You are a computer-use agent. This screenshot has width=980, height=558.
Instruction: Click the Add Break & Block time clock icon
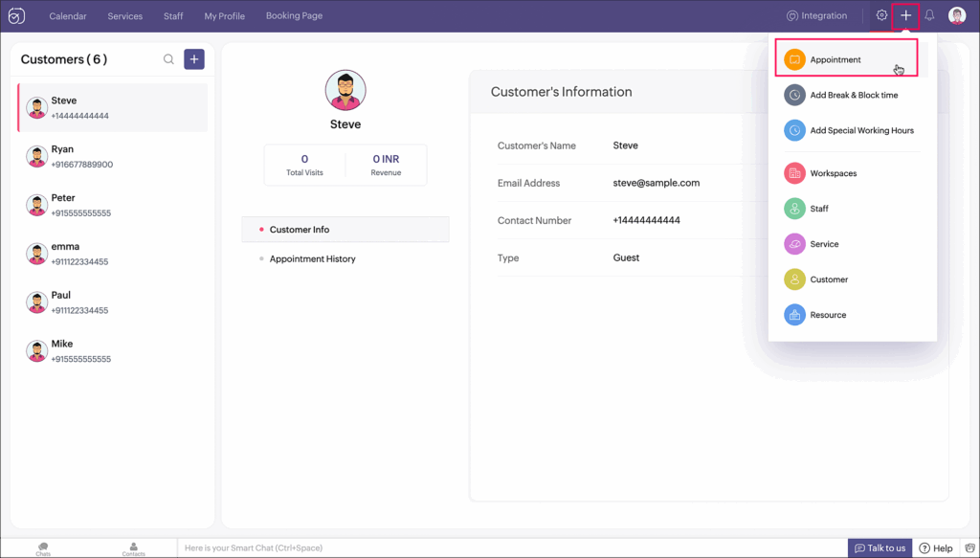[x=794, y=95]
